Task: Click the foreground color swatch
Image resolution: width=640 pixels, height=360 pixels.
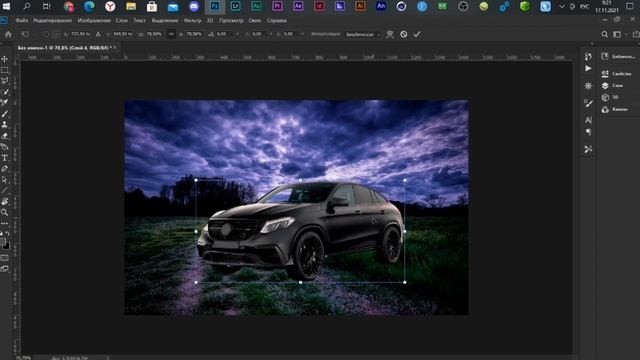Action: (x=3, y=242)
